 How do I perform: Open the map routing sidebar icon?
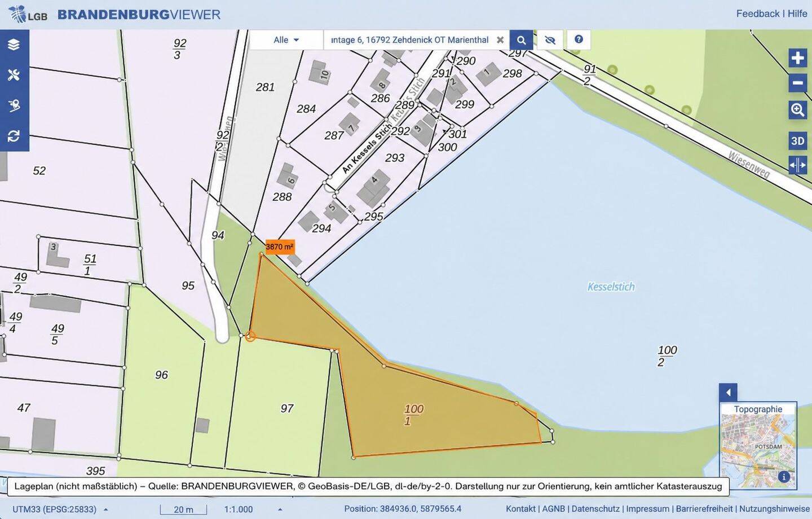coord(14,105)
